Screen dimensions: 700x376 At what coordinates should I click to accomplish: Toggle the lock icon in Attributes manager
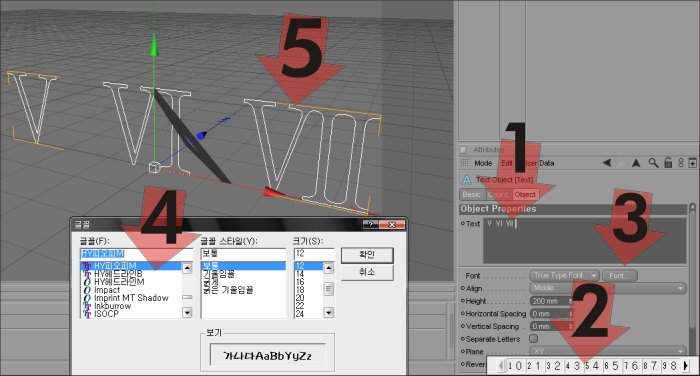[x=668, y=163]
